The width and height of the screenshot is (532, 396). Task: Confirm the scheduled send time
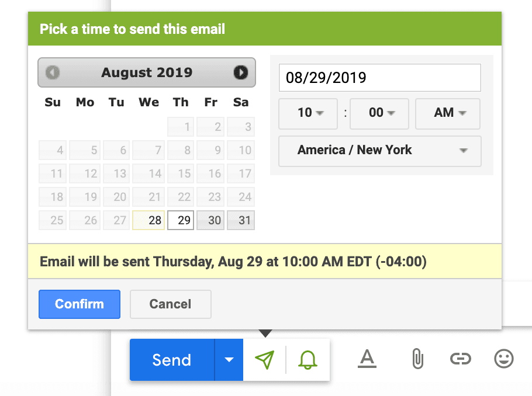(x=79, y=304)
